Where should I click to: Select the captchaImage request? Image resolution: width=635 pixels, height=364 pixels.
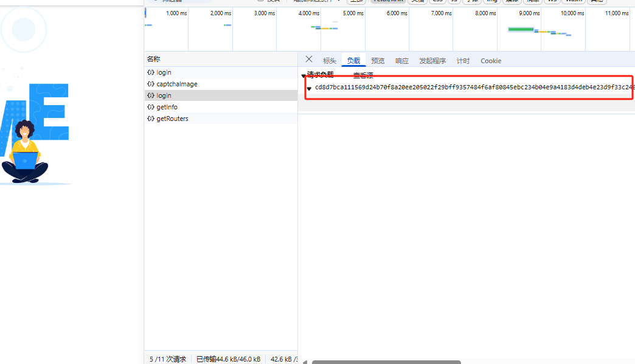(221, 84)
